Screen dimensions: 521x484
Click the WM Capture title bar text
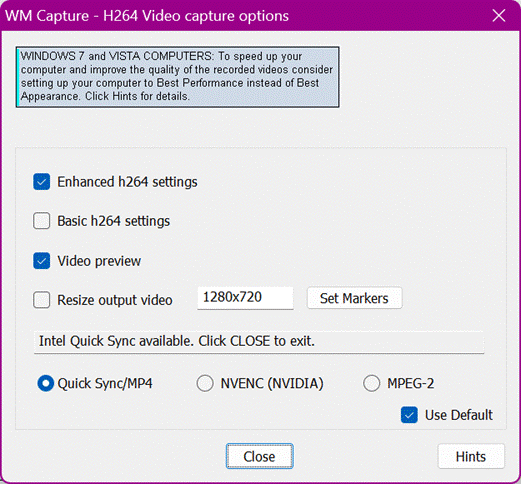point(147,16)
